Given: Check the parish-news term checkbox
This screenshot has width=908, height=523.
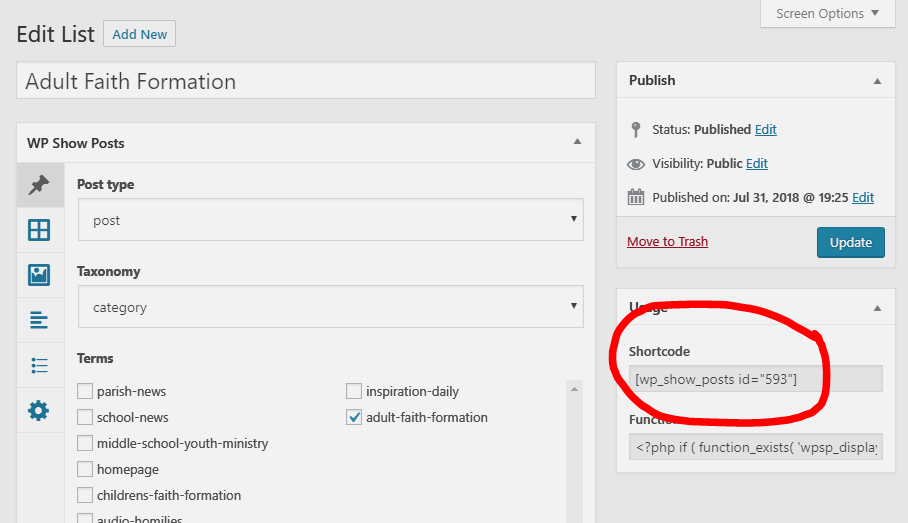Looking at the screenshot, I should point(85,392).
